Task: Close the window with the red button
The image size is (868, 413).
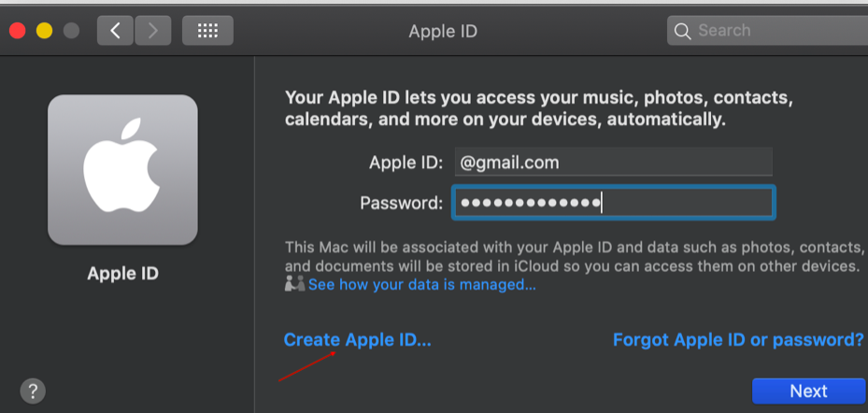Action: (17, 31)
